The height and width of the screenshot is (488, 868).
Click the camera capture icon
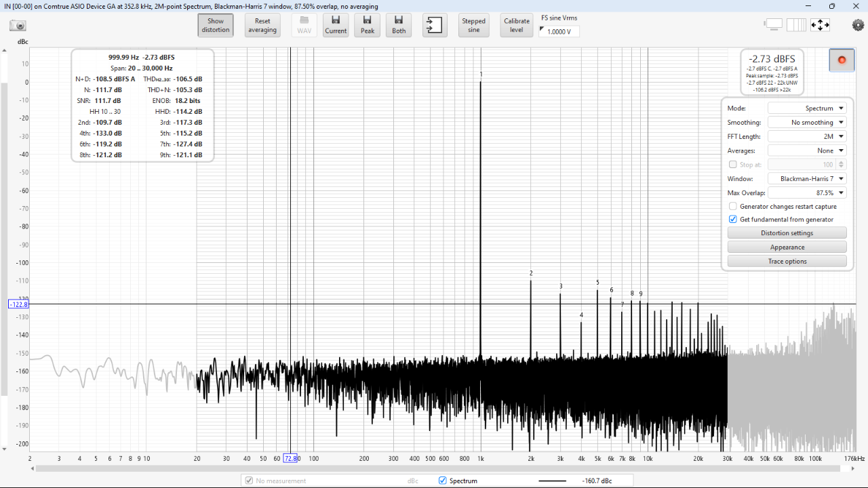click(18, 25)
